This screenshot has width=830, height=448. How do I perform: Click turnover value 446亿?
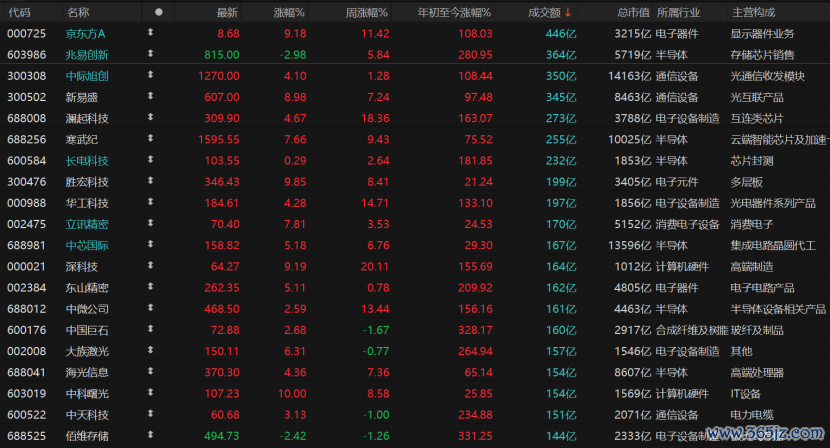pos(561,34)
